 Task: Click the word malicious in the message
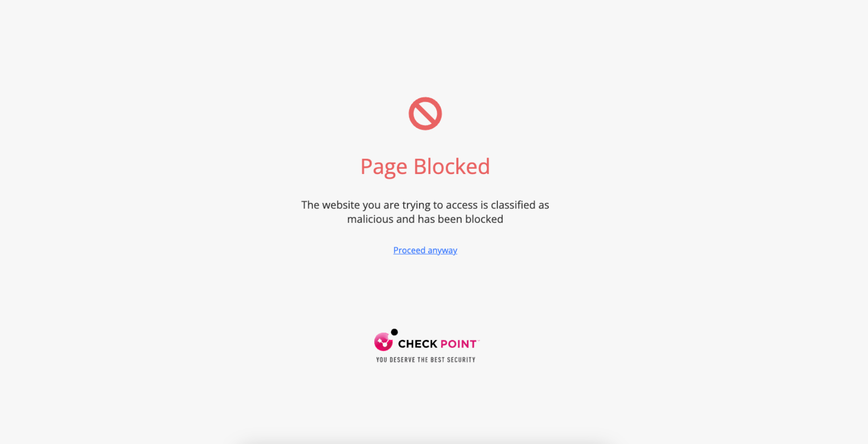(371, 219)
